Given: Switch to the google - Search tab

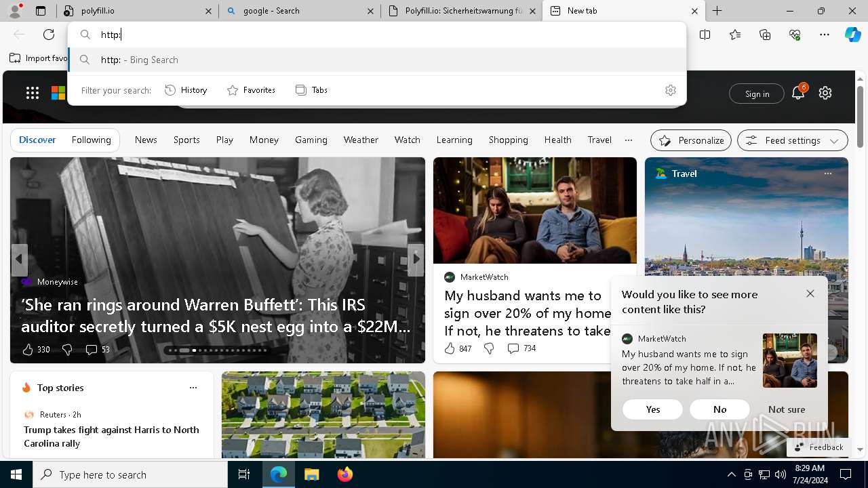Looking at the screenshot, I should pos(299,11).
